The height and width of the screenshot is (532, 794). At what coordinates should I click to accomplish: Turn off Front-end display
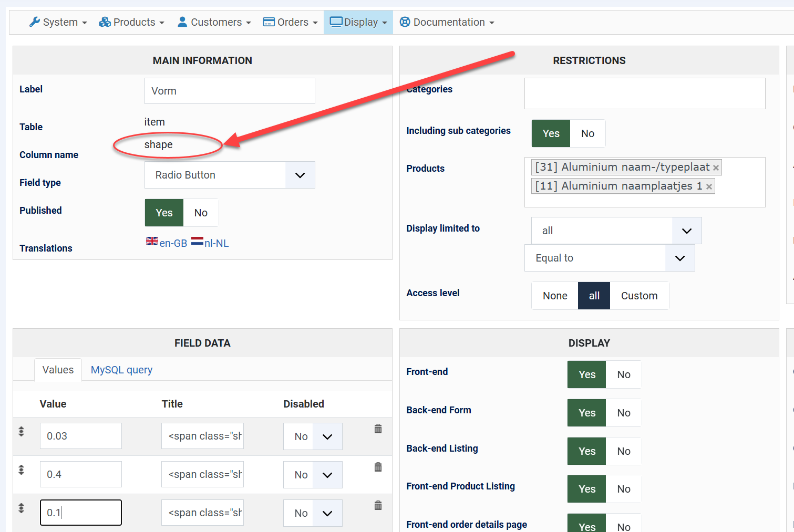(x=624, y=374)
